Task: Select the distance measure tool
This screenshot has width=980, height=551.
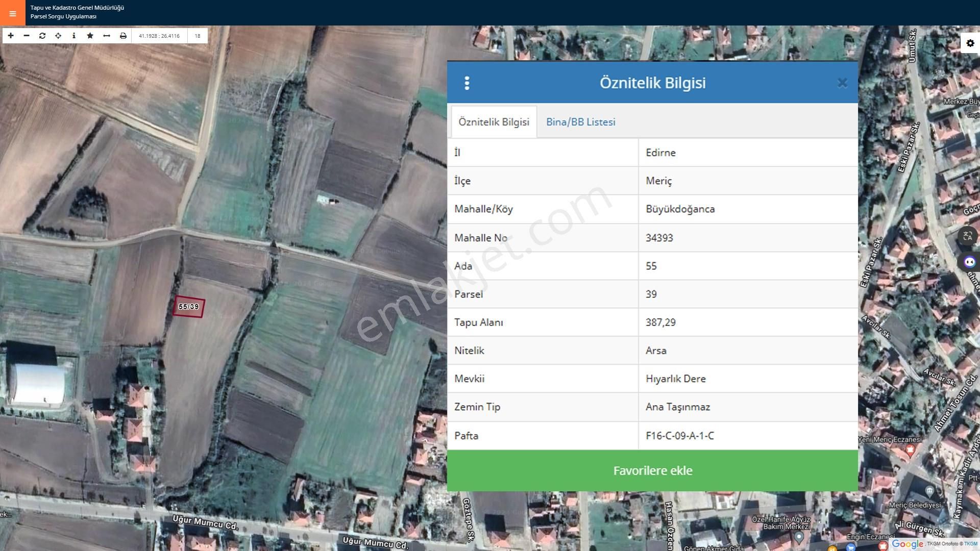Action: pyautogui.click(x=107, y=36)
